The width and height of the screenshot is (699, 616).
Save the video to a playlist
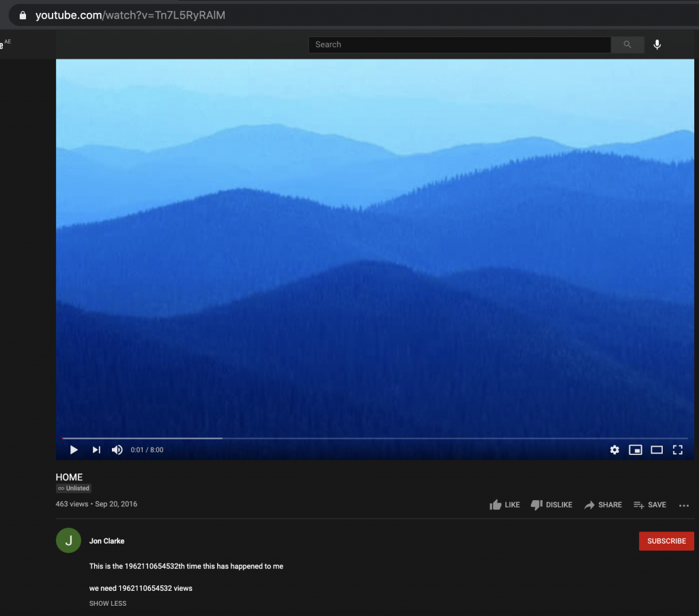649,505
